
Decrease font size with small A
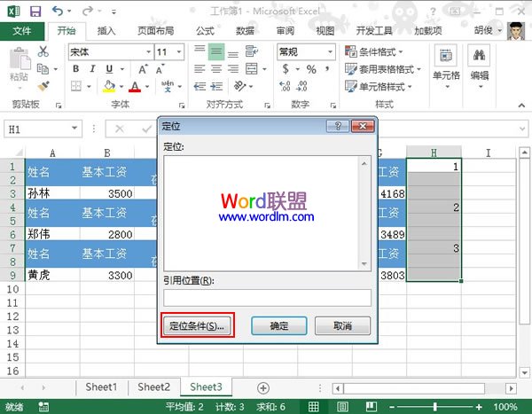(160, 69)
